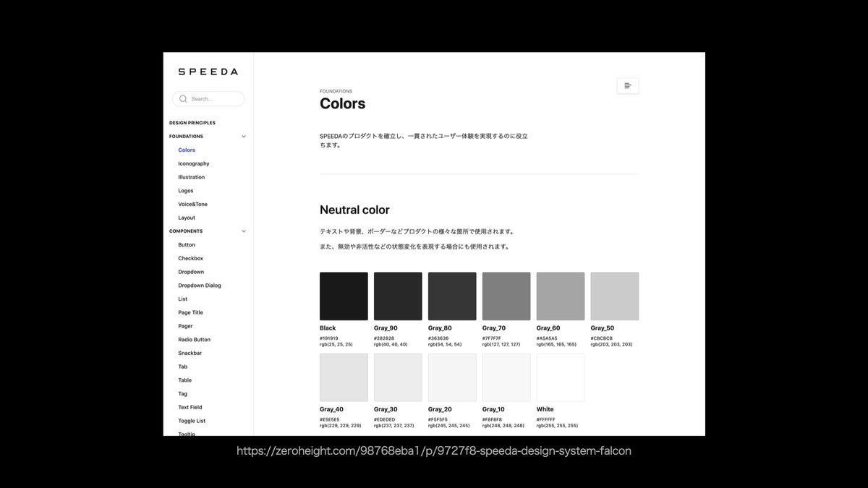The height and width of the screenshot is (488, 868).
Task: Click the rgb(54, 54, 54) value
Action: [445, 344]
